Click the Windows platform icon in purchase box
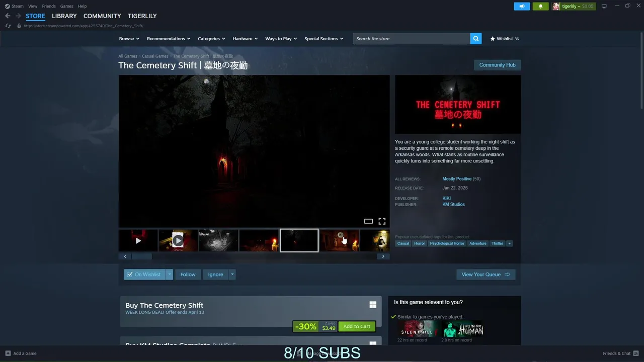 pyautogui.click(x=373, y=305)
